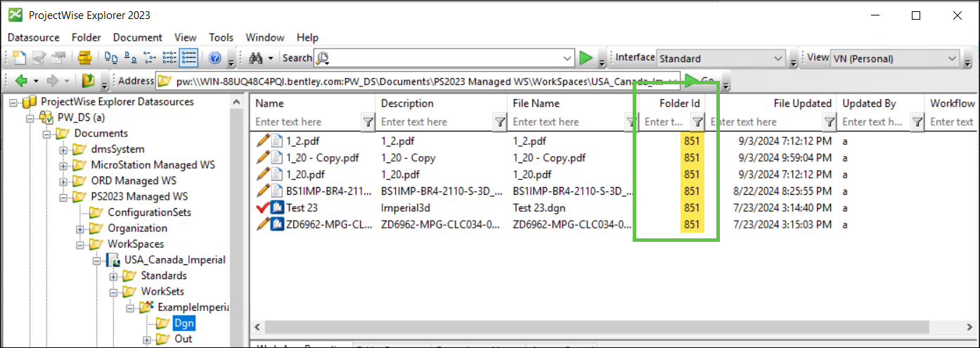Switch to List view mode

click(x=150, y=58)
